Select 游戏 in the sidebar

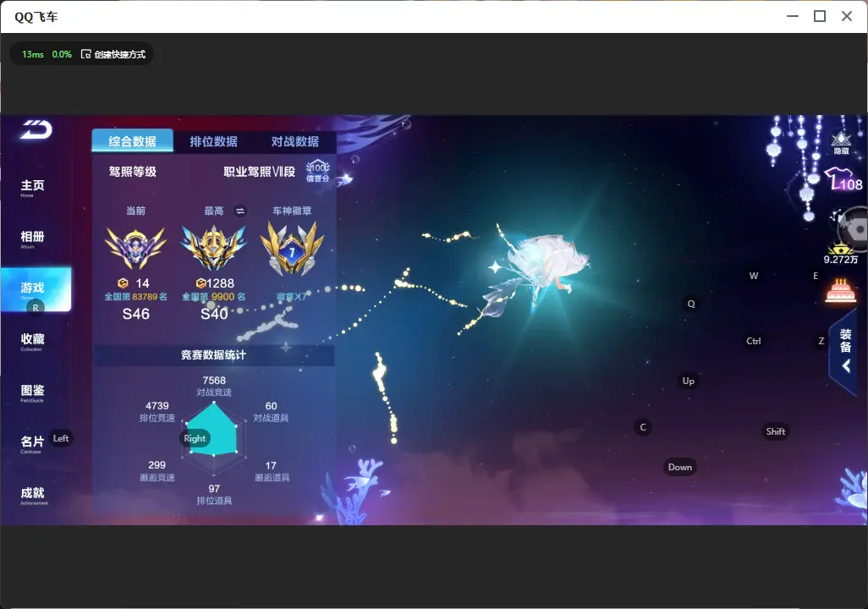36,289
